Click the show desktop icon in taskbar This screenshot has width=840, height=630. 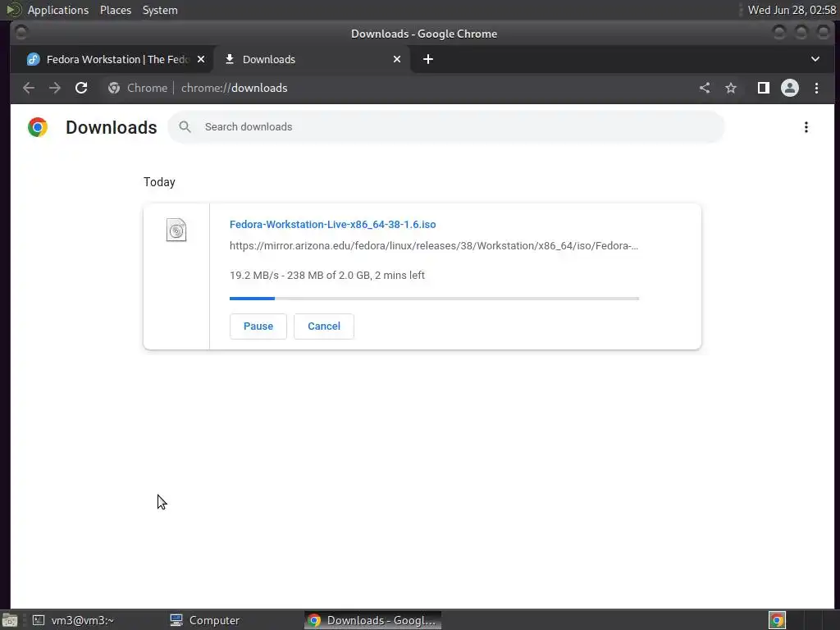[9, 620]
